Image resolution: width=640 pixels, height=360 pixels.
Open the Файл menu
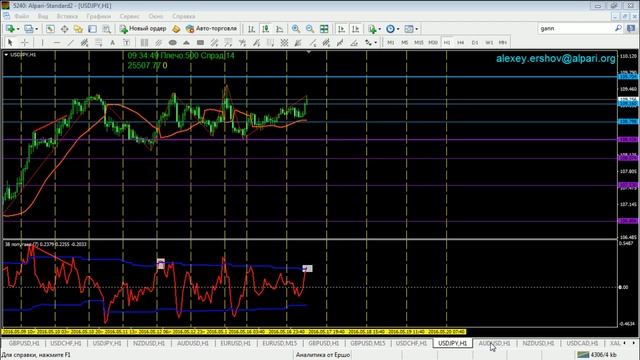[x=22, y=16]
